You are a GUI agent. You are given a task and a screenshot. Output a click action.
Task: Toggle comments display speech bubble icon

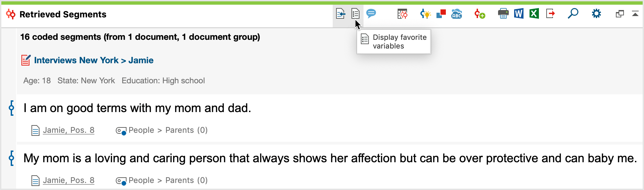coord(371,14)
